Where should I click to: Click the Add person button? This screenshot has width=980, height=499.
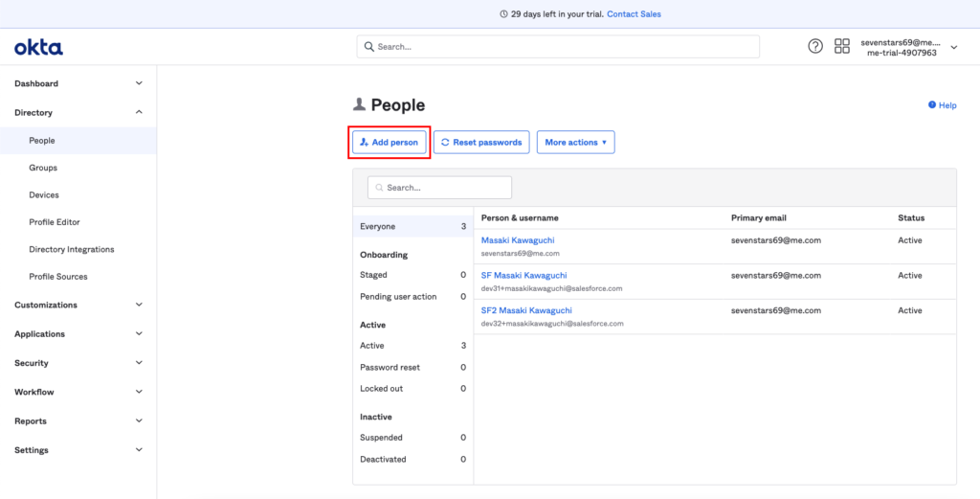click(x=389, y=142)
